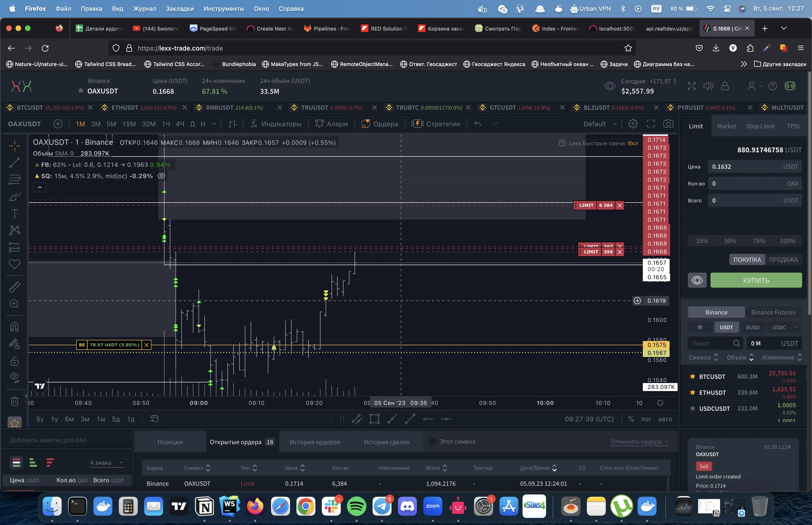This screenshot has width=812, height=525.
Task: Change the bar chart style
Action: pyautogui.click(x=232, y=124)
